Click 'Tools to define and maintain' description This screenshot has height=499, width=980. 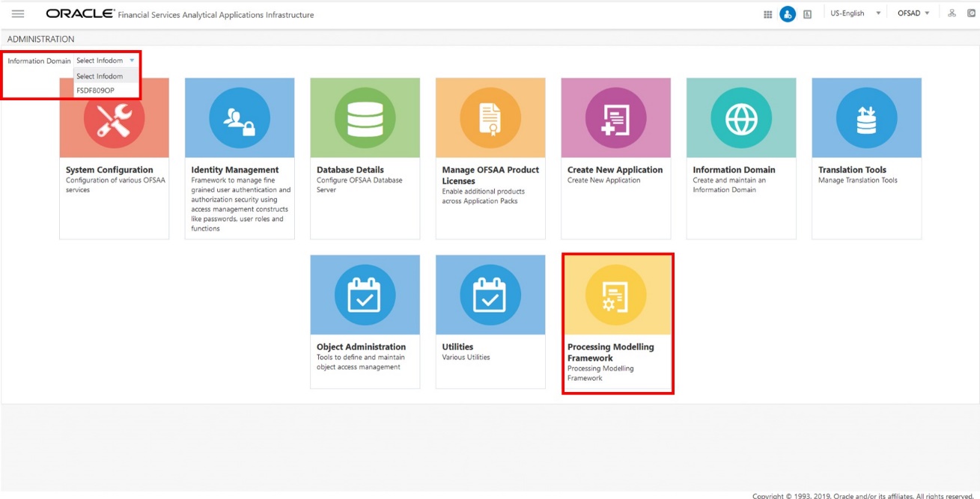pyautogui.click(x=361, y=362)
